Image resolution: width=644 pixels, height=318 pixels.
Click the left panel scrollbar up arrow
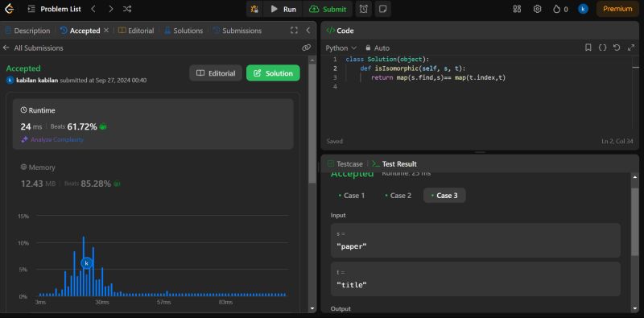[x=312, y=60]
